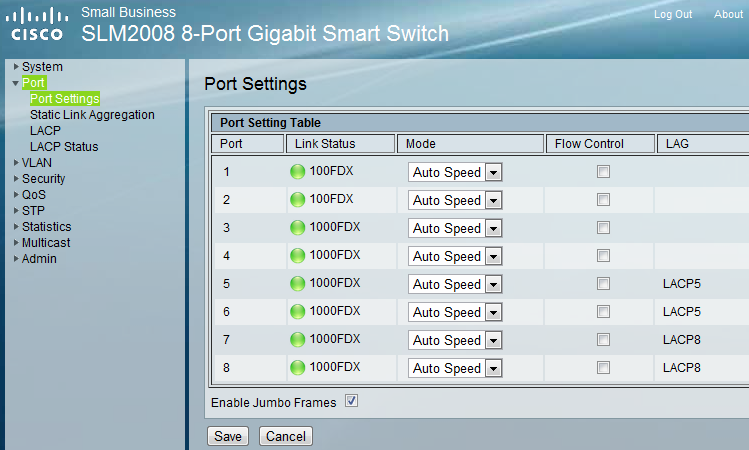The height and width of the screenshot is (450, 749).
Task: Uncheck Enable Jumbo Frames checkbox
Action: click(x=352, y=401)
